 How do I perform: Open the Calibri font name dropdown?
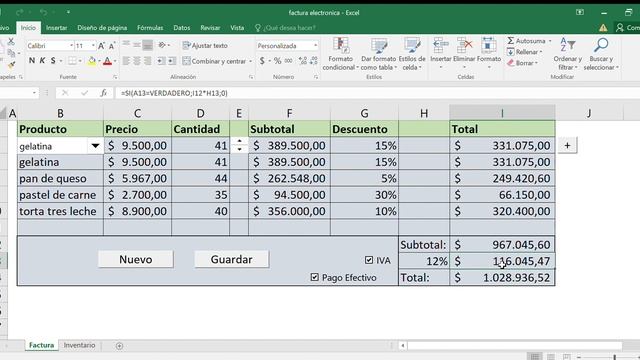(71, 46)
